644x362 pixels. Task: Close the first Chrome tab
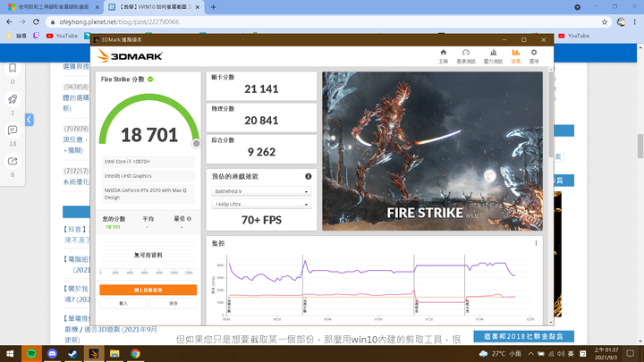pyautogui.click(x=97, y=7)
